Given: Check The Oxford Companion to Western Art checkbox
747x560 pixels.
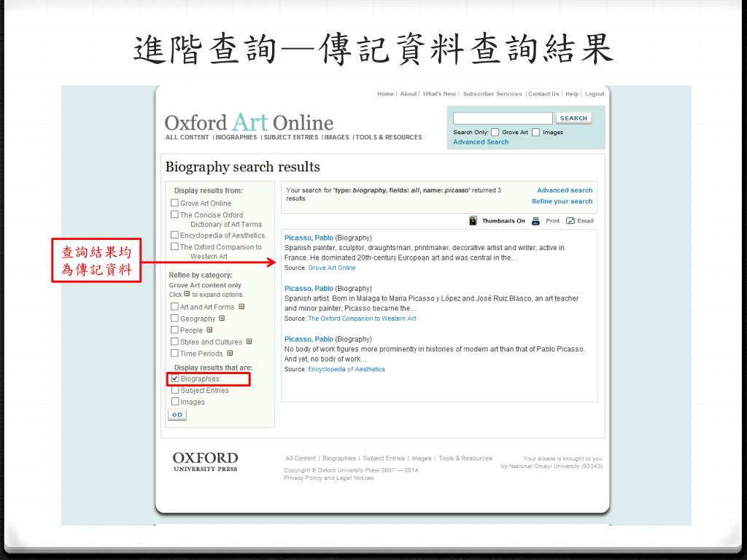Looking at the screenshot, I should coord(175,246).
